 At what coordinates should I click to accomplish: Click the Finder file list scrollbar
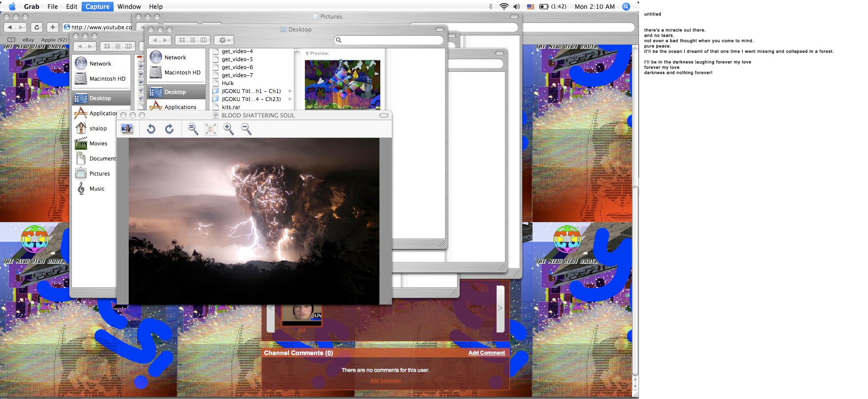(x=296, y=80)
